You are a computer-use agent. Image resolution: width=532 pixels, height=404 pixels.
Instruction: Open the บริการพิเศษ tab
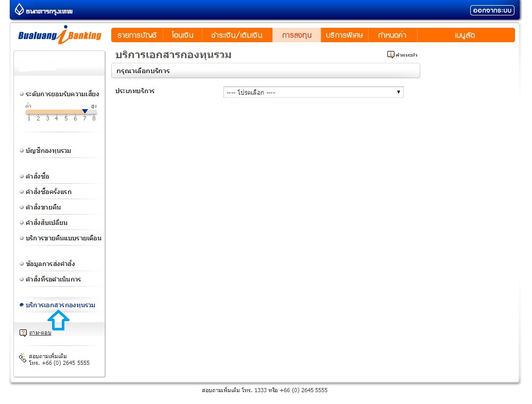345,35
